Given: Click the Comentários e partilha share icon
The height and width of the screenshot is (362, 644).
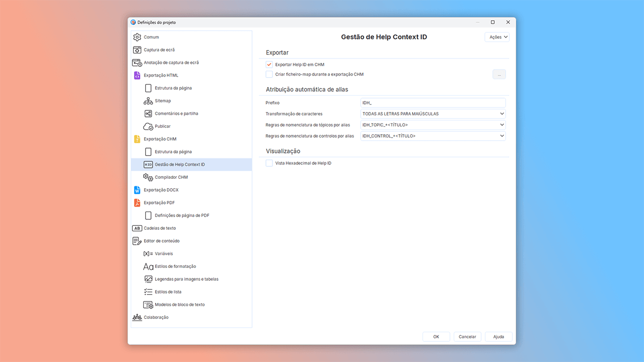Looking at the screenshot, I should tap(148, 113).
